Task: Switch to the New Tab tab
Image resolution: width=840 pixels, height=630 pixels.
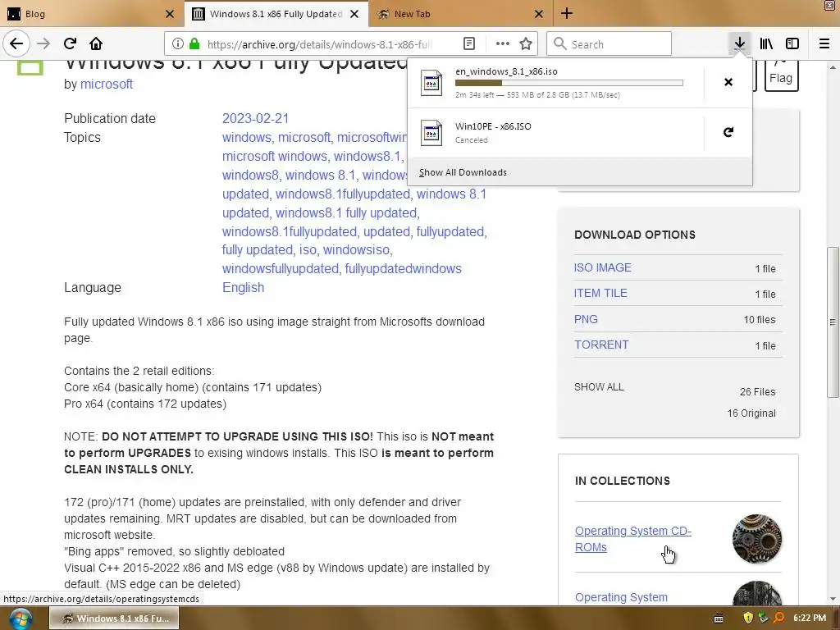Action: [x=460, y=14]
